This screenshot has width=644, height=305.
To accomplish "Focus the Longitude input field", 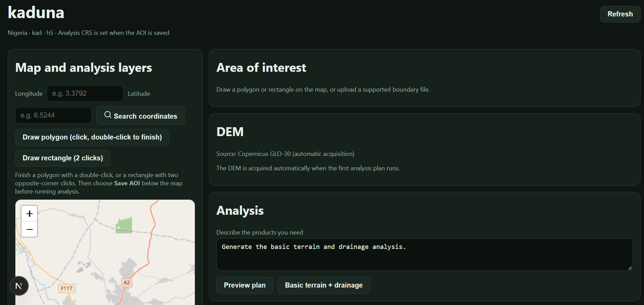I will [85, 93].
